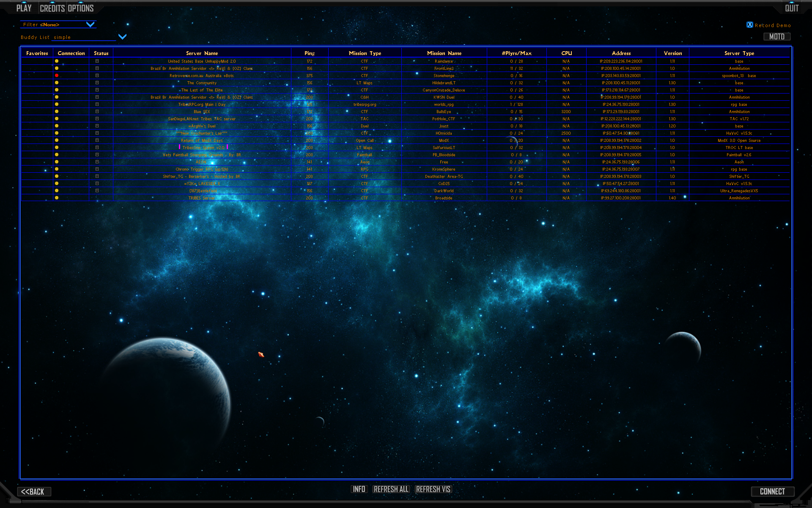Toggle the Record Demo checkbox

[749, 25]
